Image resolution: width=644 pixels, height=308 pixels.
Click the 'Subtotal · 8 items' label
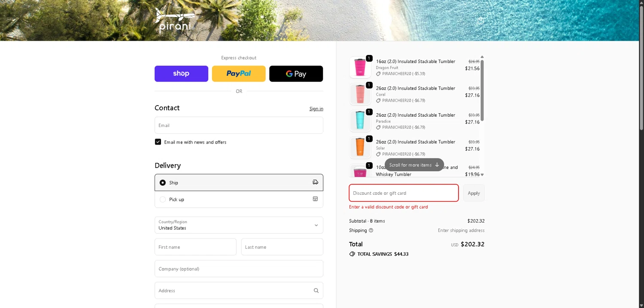tap(367, 221)
